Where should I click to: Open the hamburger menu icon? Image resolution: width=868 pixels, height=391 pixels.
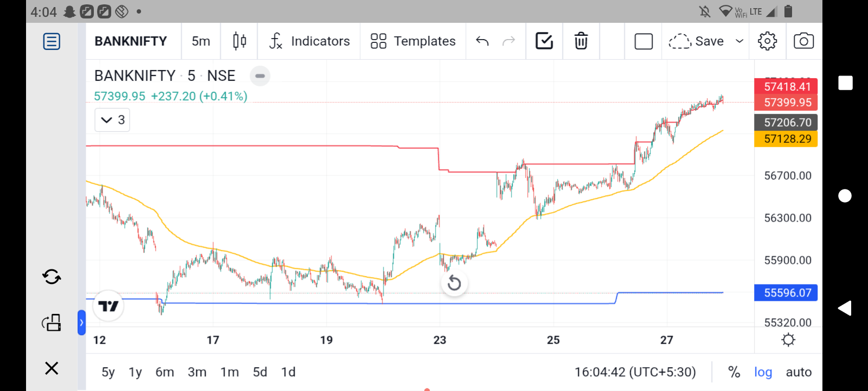pyautogui.click(x=52, y=41)
